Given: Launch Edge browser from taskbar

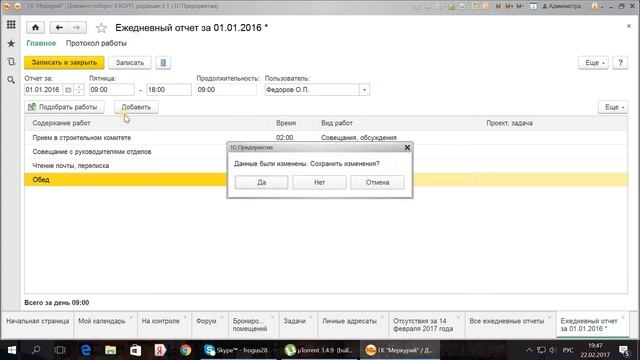Looking at the screenshot, I should (86, 350).
